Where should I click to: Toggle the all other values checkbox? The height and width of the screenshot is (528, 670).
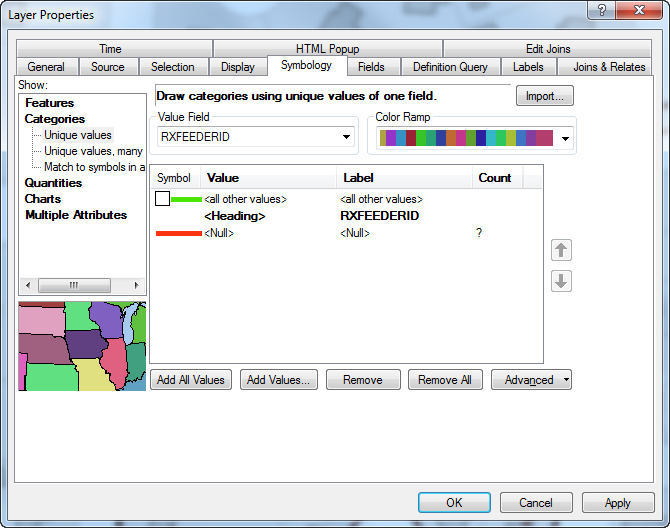coord(162,199)
